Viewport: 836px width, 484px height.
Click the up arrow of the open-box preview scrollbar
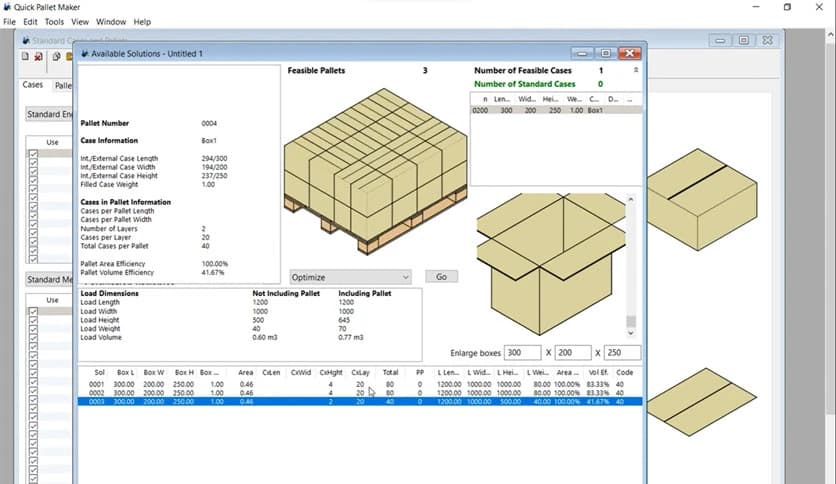click(x=631, y=199)
